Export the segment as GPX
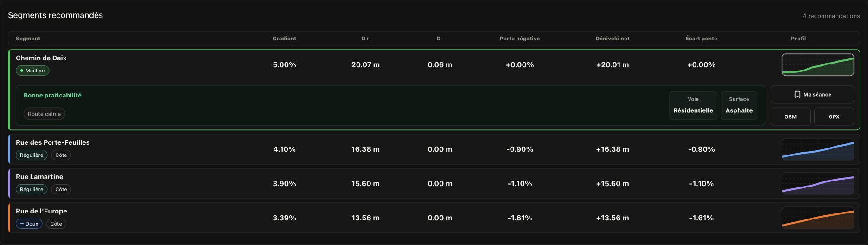The height and width of the screenshot is (245, 868). [834, 117]
